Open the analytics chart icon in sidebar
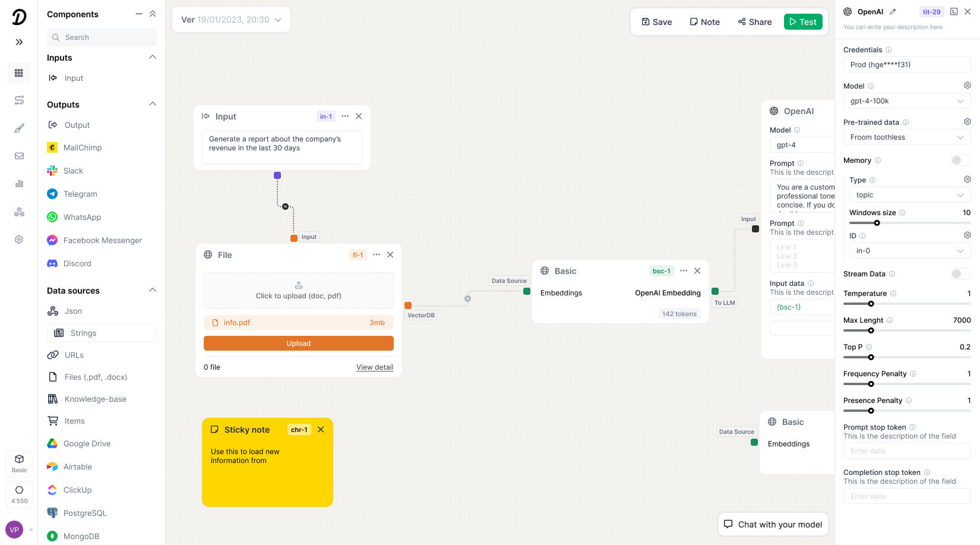 coord(19,184)
